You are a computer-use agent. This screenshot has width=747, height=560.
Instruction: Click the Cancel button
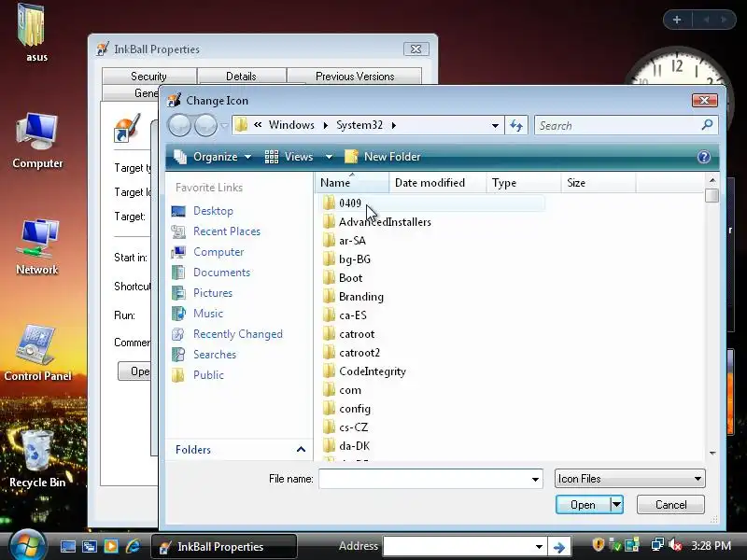click(x=670, y=504)
